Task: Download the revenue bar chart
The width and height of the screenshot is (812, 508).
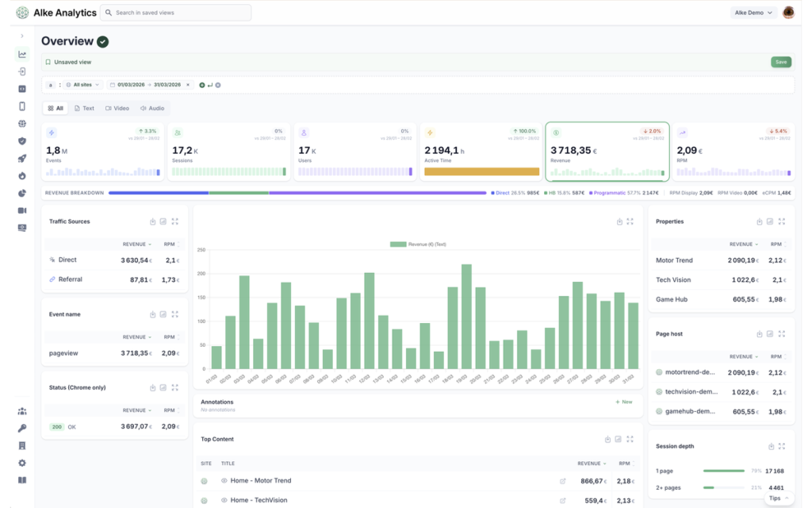Action: click(x=619, y=221)
